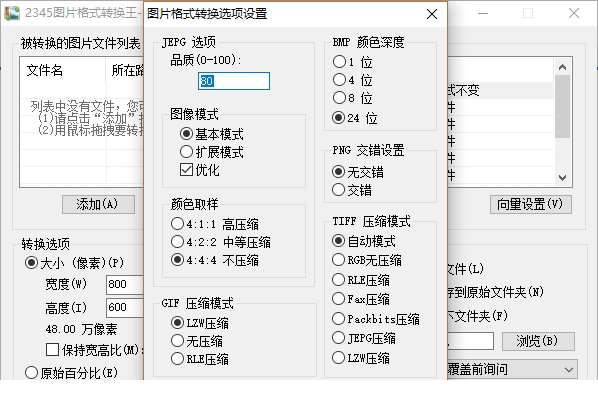598x395 pixels.
Task: Open the 覆盖前询问 dropdown in main window
Action: coord(512,369)
